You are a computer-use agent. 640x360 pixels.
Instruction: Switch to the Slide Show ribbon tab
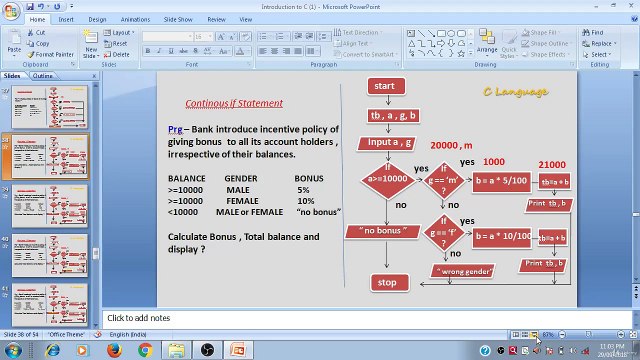click(x=178, y=19)
